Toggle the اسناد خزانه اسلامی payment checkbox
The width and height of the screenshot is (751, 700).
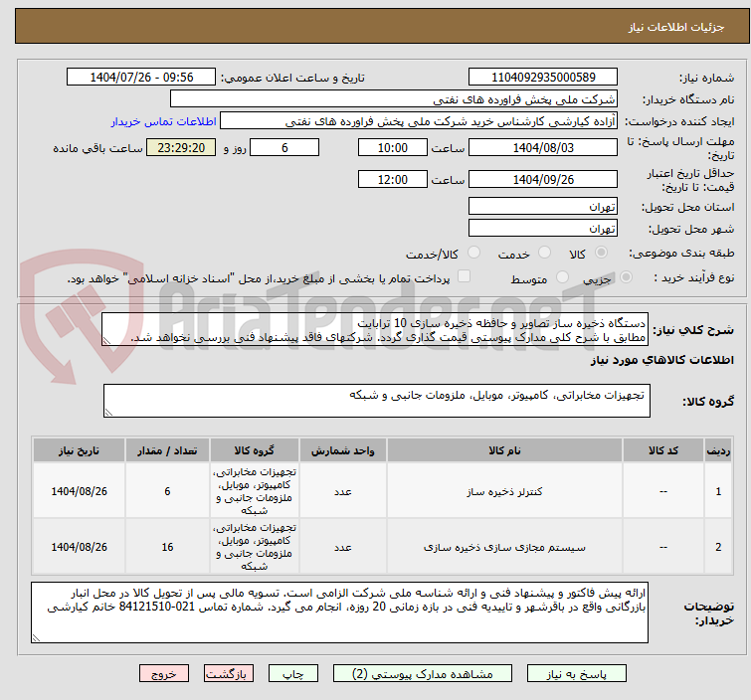(464, 276)
